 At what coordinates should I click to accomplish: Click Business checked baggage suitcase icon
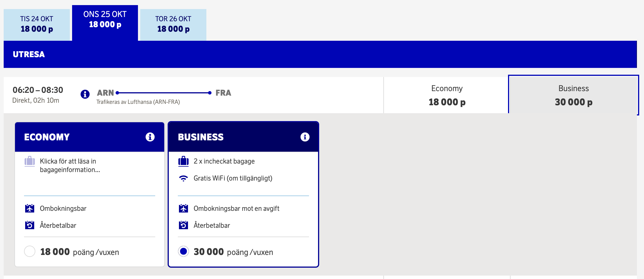click(183, 161)
